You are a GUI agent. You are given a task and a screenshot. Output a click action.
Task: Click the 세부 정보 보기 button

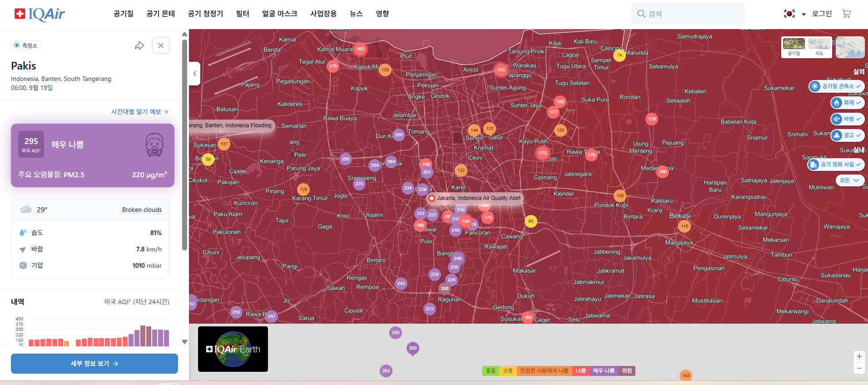[x=94, y=364]
